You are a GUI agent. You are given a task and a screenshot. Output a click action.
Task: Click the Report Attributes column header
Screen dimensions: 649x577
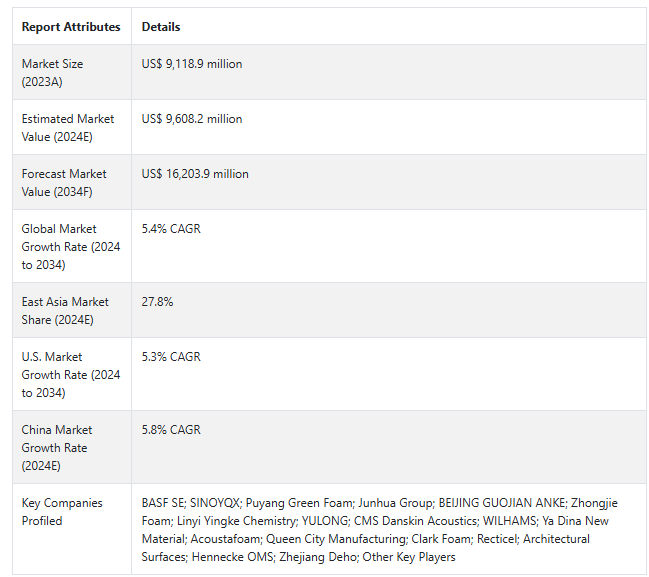point(71,27)
